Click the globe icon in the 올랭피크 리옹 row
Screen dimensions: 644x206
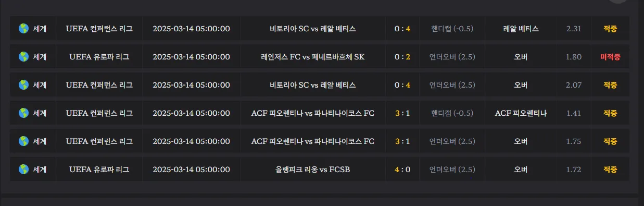coord(23,169)
